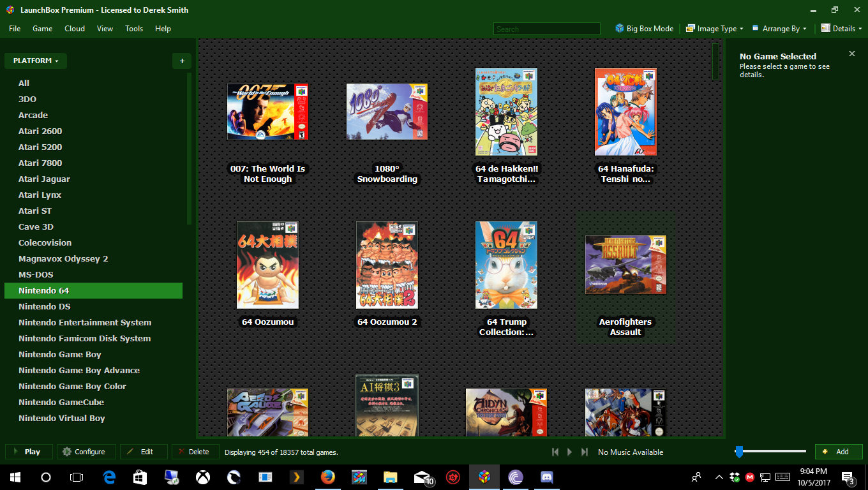Open the Help menu
The width and height of the screenshot is (868, 490).
(x=163, y=29)
